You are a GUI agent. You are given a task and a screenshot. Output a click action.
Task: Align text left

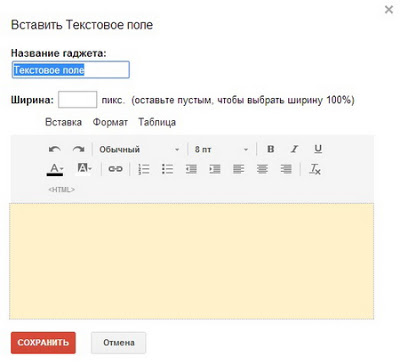[238, 169]
